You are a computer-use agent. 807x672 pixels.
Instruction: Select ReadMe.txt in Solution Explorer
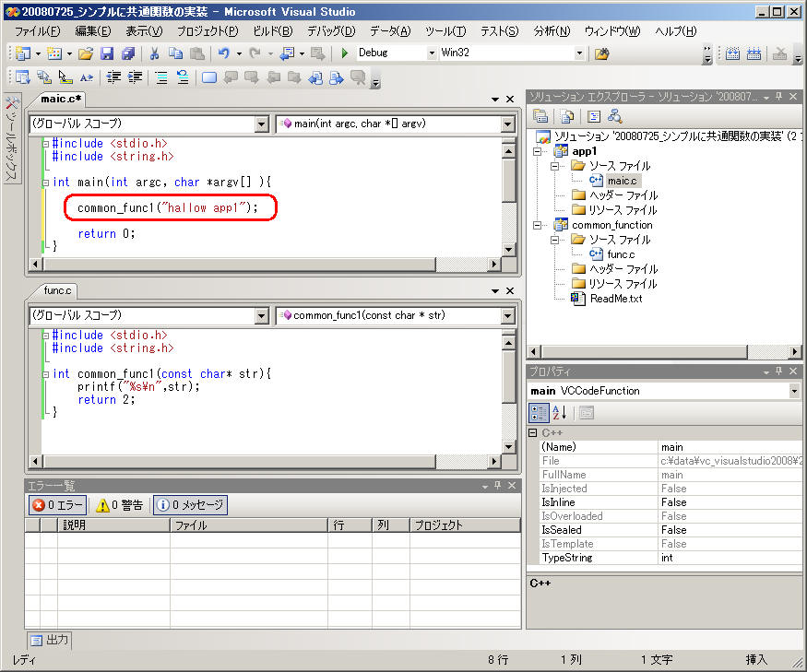[615, 299]
